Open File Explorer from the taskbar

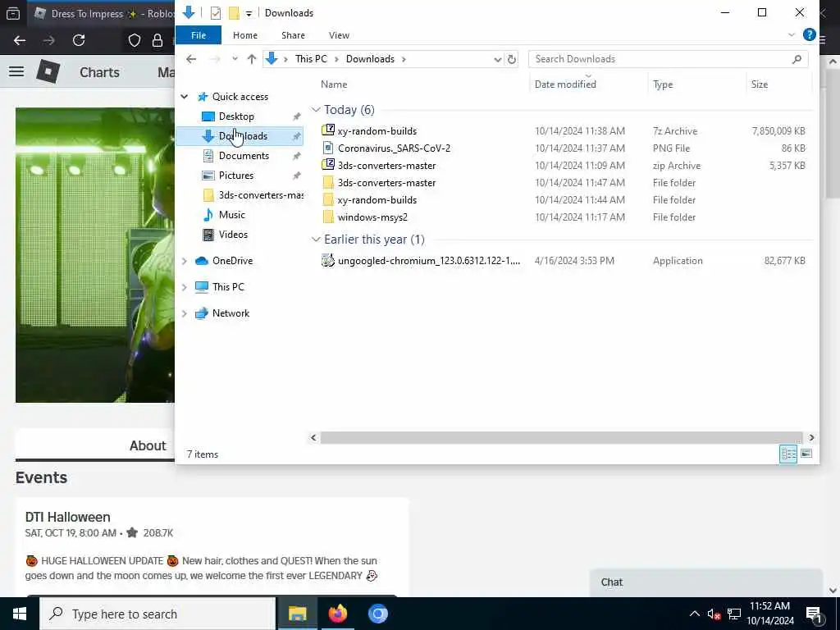pyautogui.click(x=297, y=614)
